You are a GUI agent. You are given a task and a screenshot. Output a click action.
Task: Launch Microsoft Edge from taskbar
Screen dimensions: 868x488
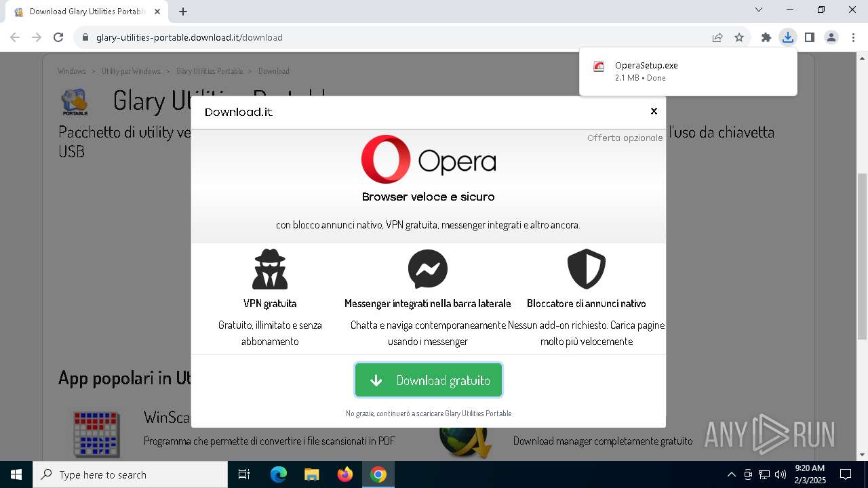click(279, 474)
